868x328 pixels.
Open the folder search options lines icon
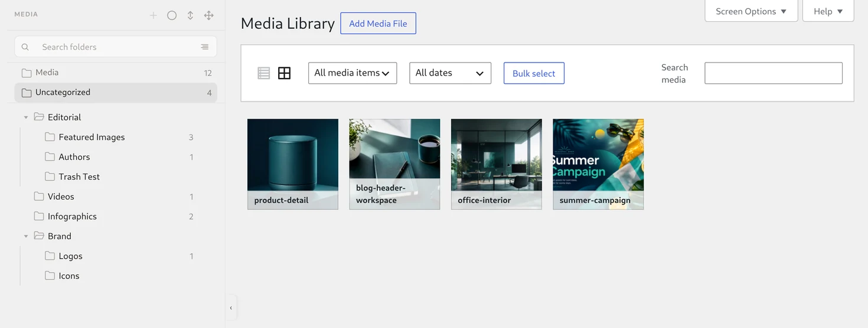204,47
